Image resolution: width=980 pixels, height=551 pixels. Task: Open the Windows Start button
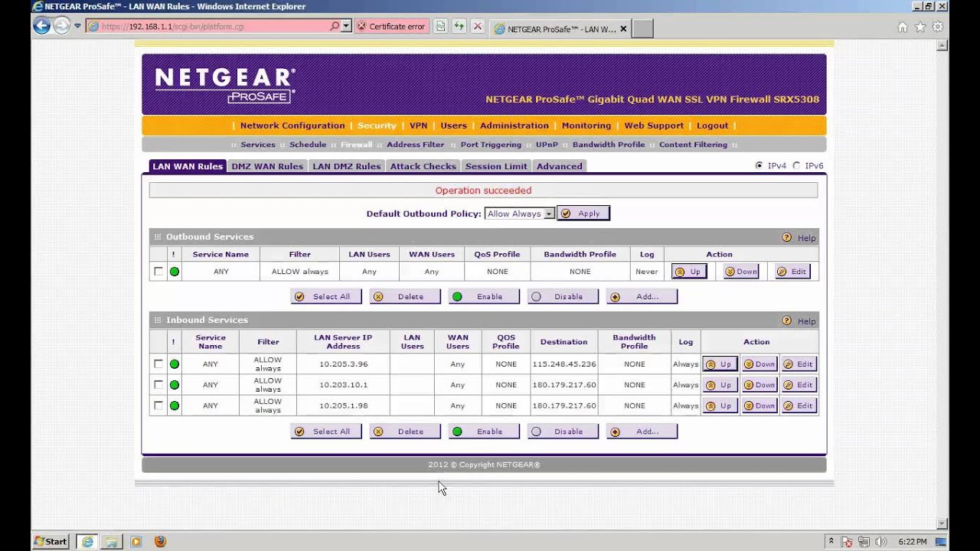tap(51, 541)
